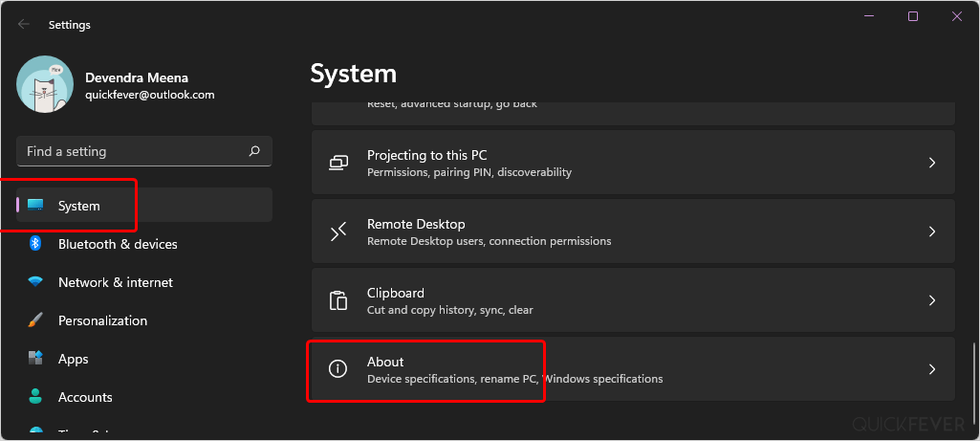Click the System monitor icon

point(35,205)
